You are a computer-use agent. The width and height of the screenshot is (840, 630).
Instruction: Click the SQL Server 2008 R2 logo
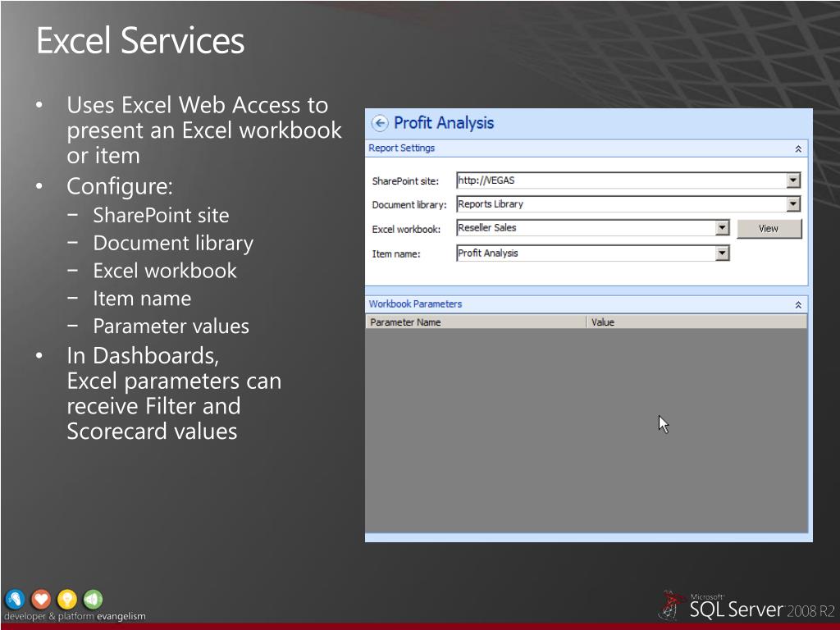pos(746,606)
